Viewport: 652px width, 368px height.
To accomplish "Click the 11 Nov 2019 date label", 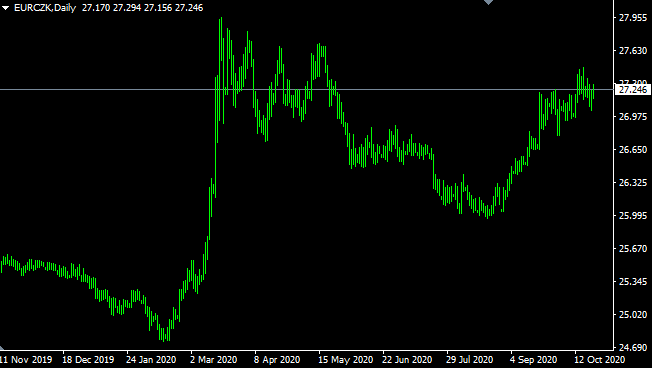I will click(x=26, y=359).
